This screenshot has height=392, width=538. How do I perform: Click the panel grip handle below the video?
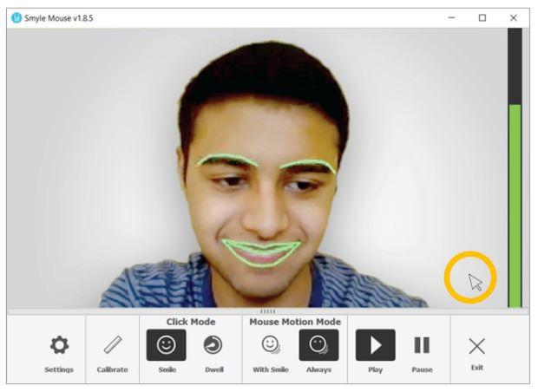(x=267, y=311)
